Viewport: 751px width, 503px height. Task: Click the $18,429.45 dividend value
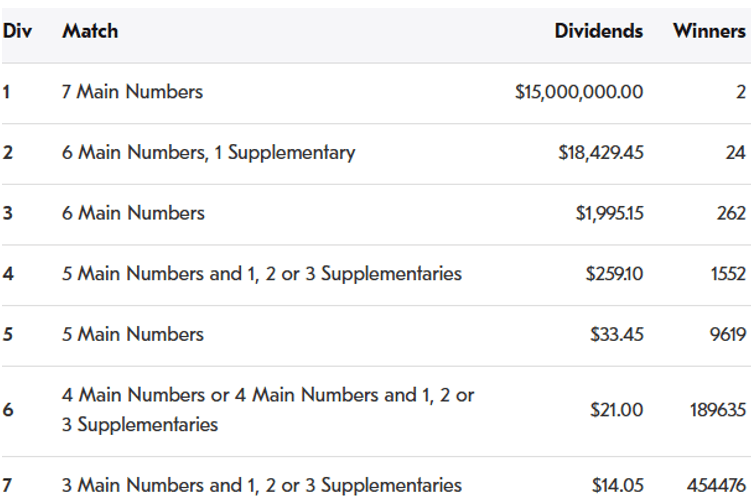point(600,153)
